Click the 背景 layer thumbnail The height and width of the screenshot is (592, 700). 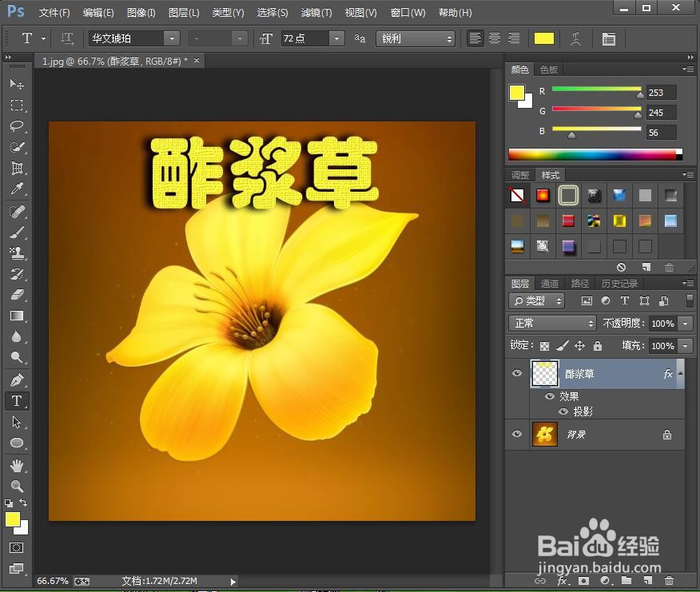[x=544, y=434]
